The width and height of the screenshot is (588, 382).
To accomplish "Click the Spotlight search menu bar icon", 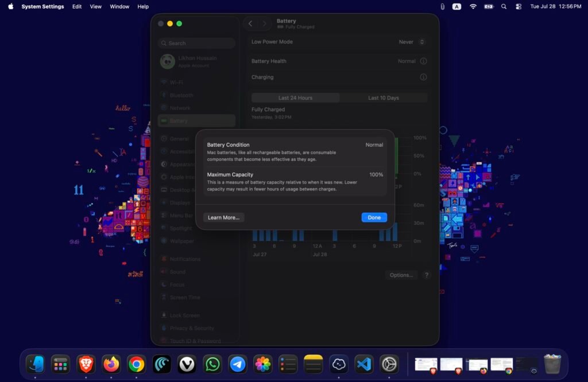I will tap(504, 6).
